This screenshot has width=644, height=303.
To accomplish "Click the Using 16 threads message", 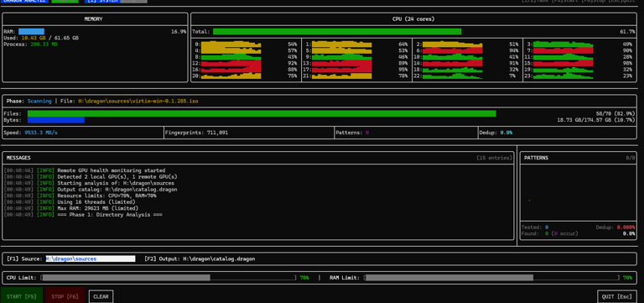I will click(96, 202).
